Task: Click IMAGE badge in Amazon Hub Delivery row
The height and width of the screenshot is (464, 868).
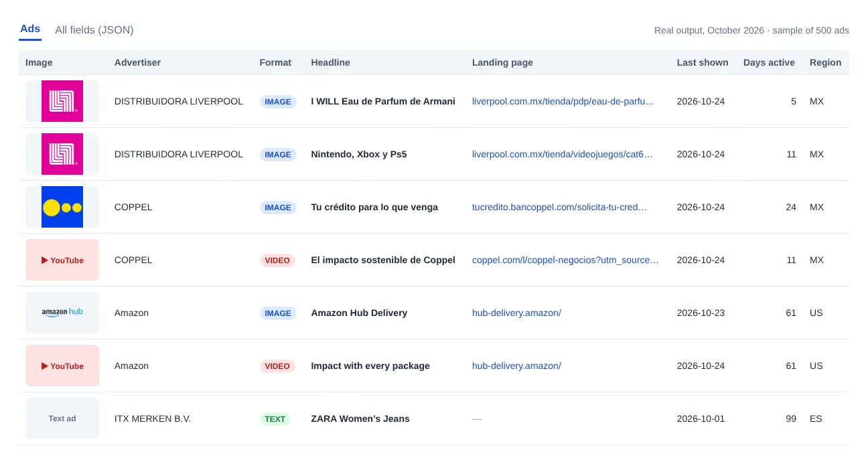Action: click(278, 313)
